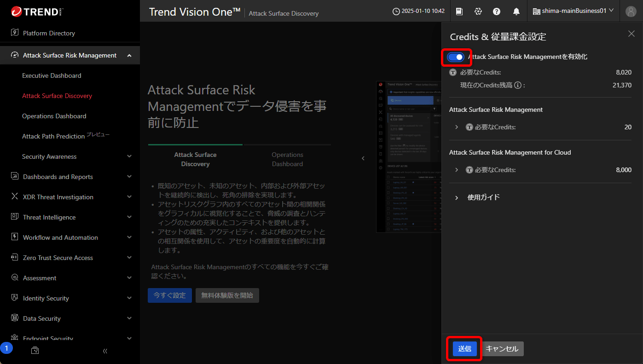
Task: Open Executive Dashboard
Action: pos(52,75)
